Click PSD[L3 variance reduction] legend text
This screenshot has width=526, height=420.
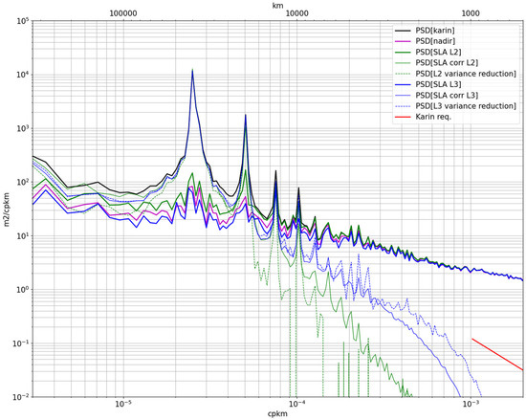[466, 106]
